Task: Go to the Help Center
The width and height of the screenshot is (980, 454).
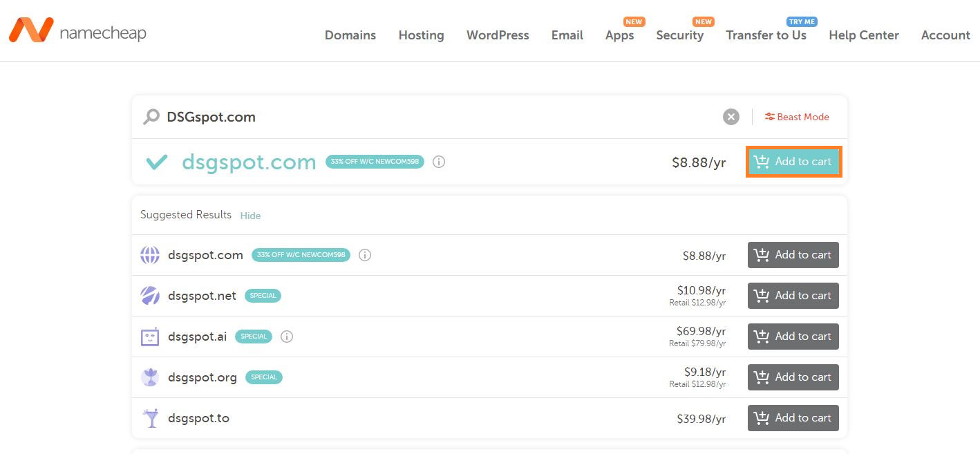Action: 864,35
